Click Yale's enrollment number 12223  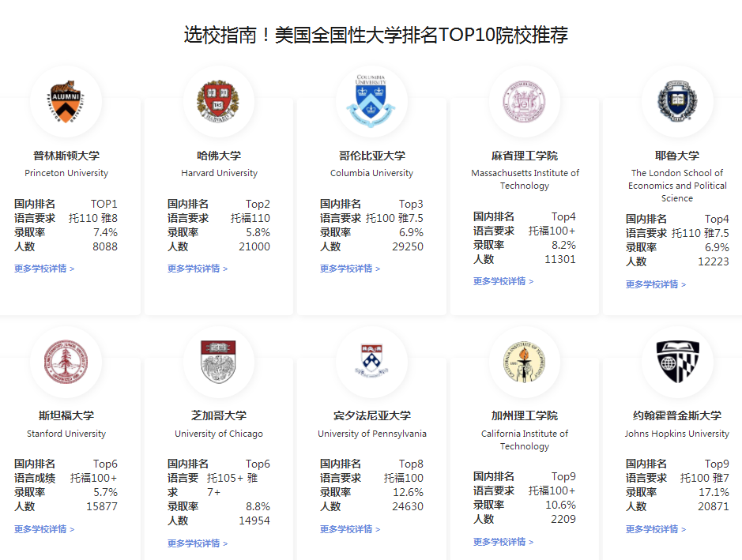[x=713, y=261]
